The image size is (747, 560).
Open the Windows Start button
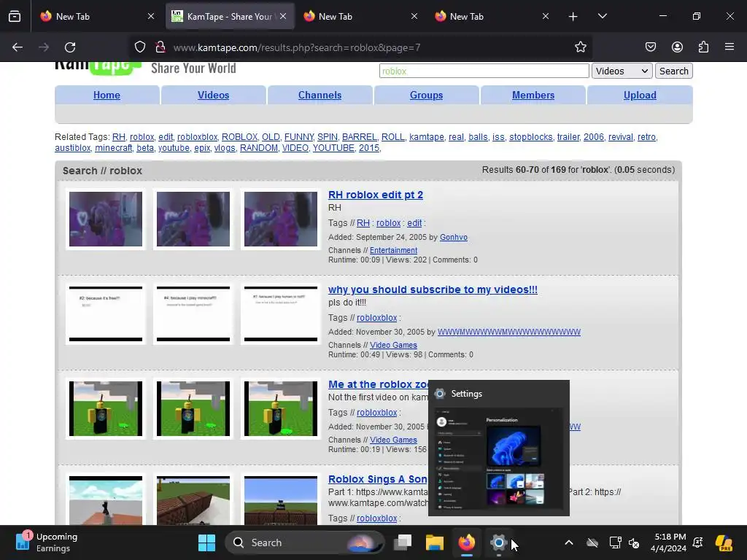pos(206,542)
